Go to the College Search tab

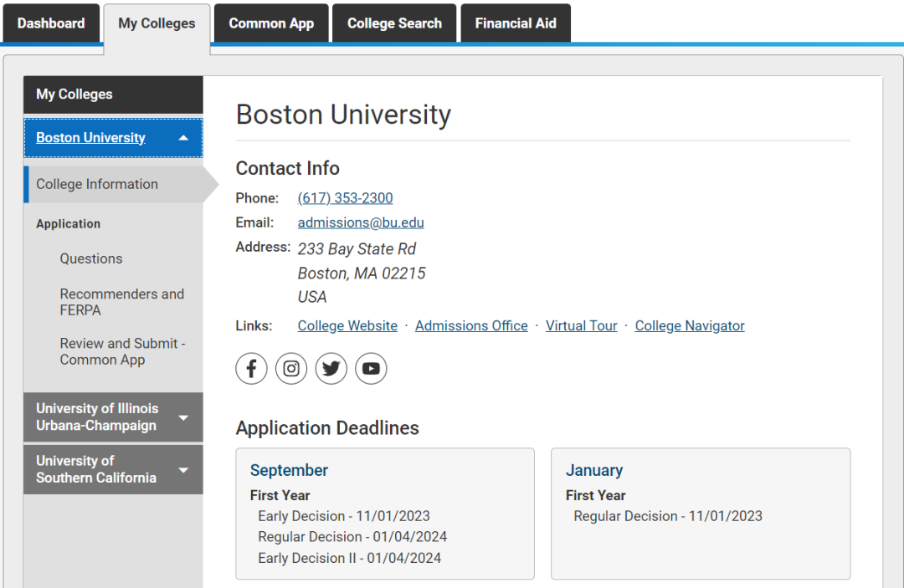click(394, 23)
